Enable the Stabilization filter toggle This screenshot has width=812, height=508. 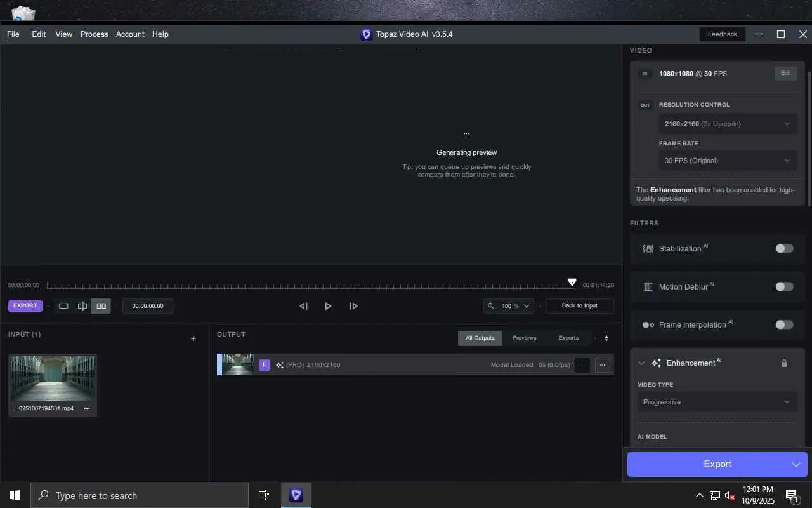784,248
